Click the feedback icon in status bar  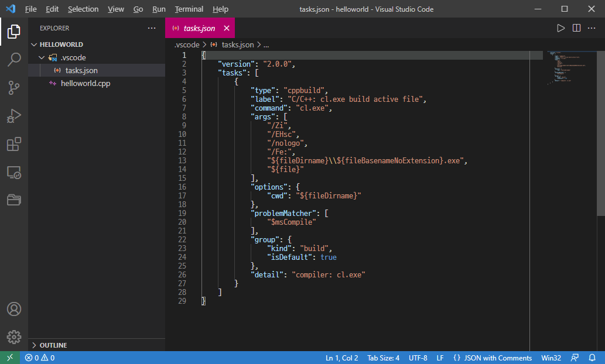tap(575, 358)
